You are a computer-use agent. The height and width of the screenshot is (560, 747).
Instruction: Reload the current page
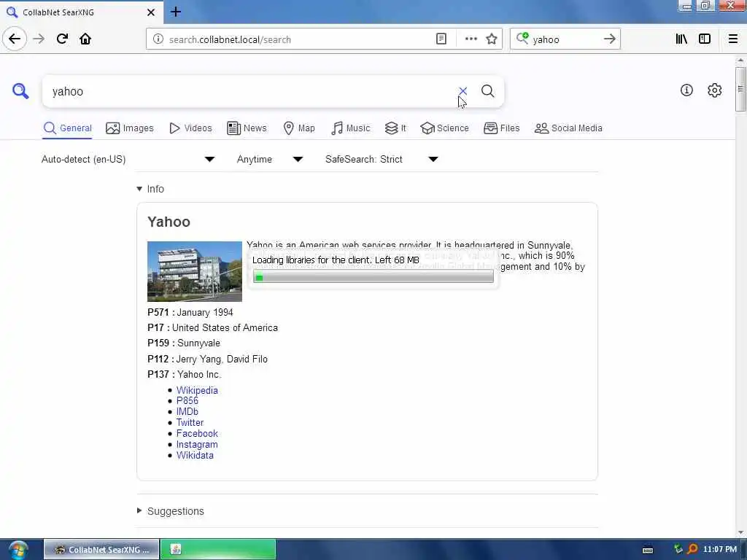[62, 39]
